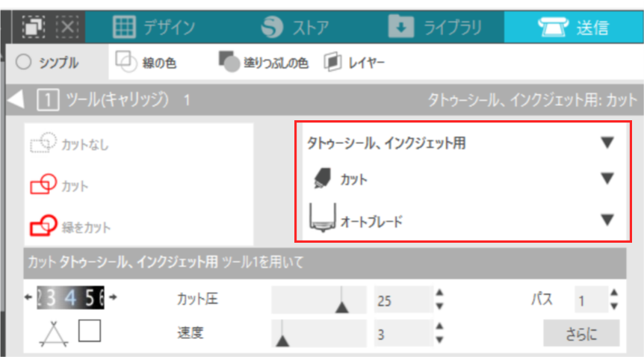
Task: Open the ライブラリ tab
Action: click(x=436, y=27)
